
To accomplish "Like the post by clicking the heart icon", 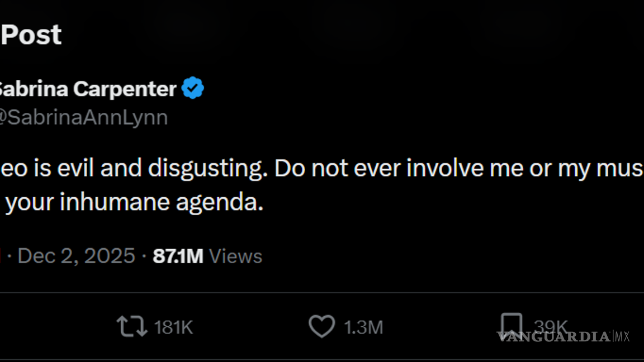I will [x=321, y=327].
